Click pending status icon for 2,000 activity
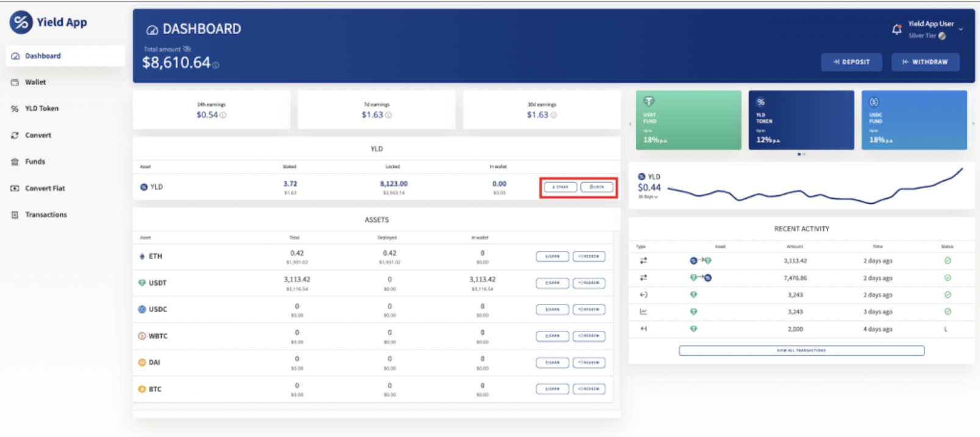The width and height of the screenshot is (980, 437). pyautogui.click(x=946, y=329)
